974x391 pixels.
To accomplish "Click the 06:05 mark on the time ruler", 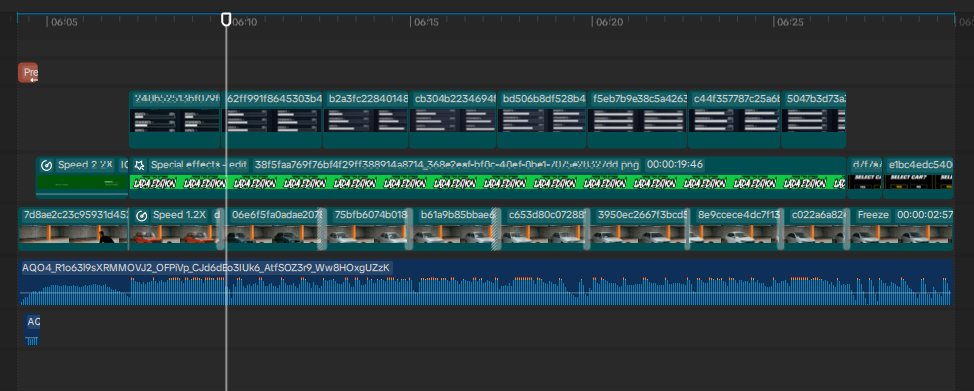I will (x=65, y=22).
